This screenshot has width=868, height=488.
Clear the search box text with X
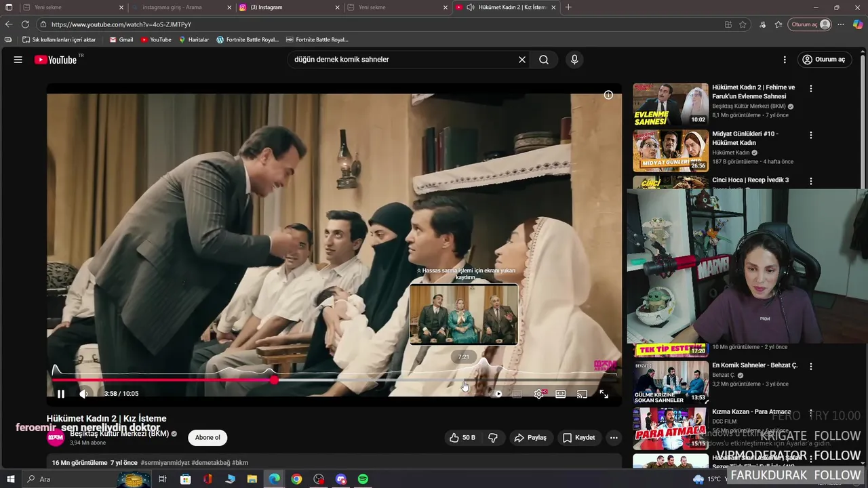coord(522,60)
